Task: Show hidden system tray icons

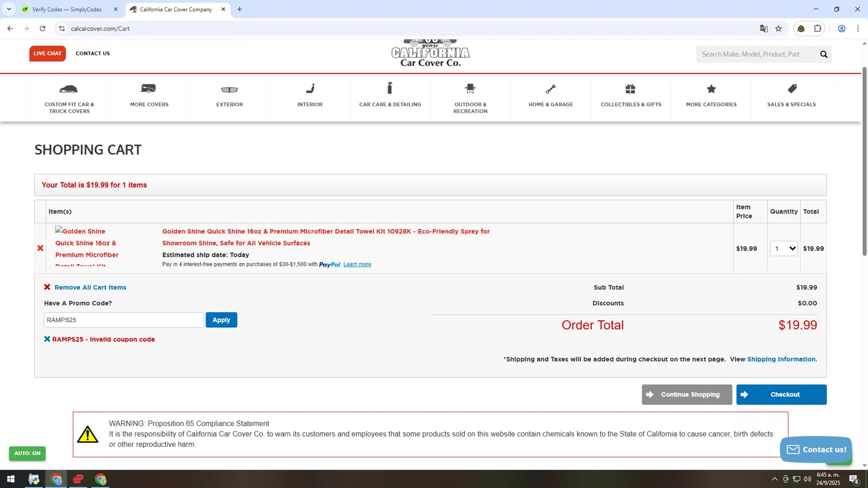Action: click(x=775, y=479)
